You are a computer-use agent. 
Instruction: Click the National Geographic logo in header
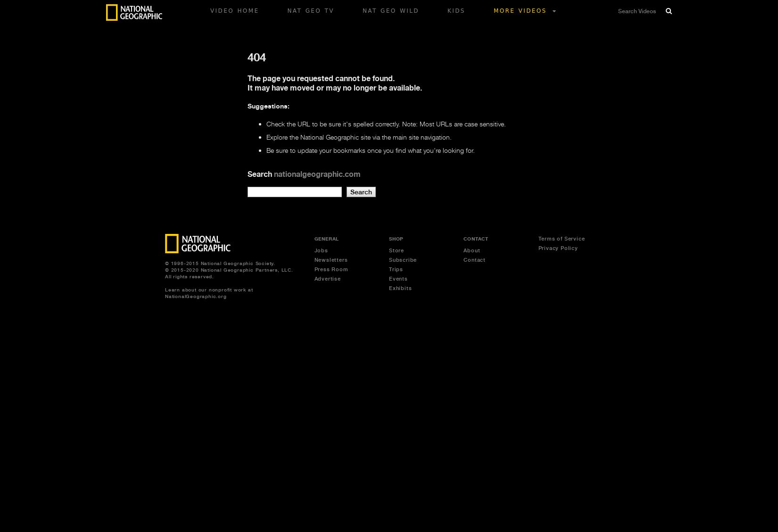pyautogui.click(x=134, y=13)
